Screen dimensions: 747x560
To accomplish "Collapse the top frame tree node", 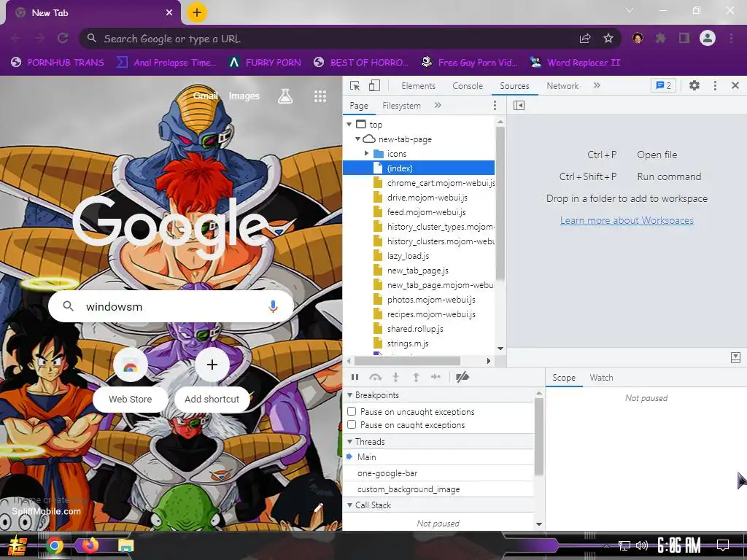I will tap(349, 124).
